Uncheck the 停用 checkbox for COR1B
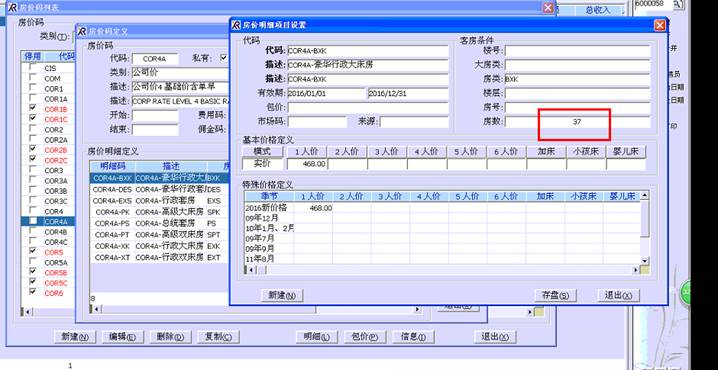 [x=33, y=109]
